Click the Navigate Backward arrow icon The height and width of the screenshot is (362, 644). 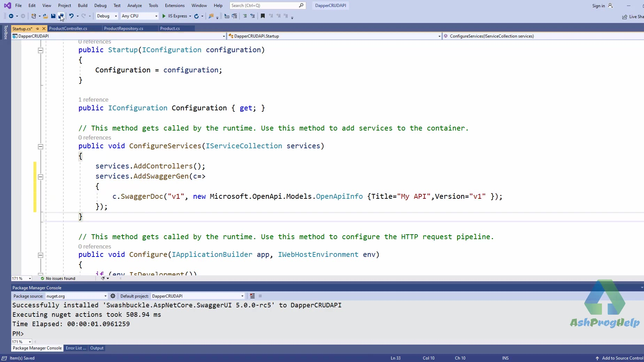point(11,16)
